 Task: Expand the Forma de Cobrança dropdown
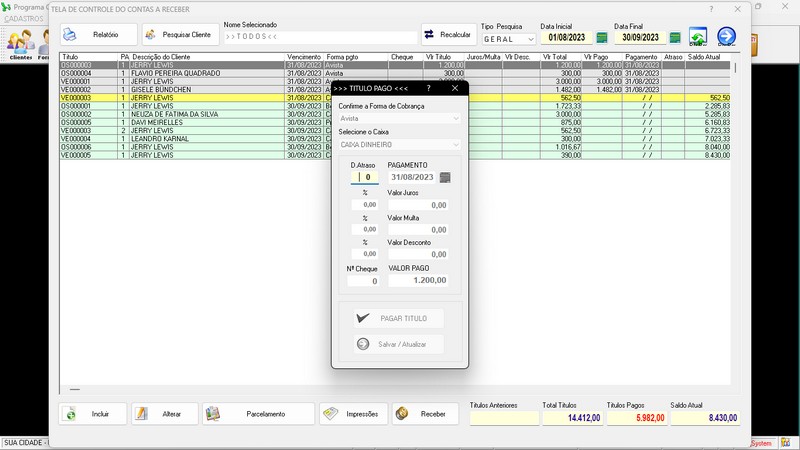tap(399, 118)
